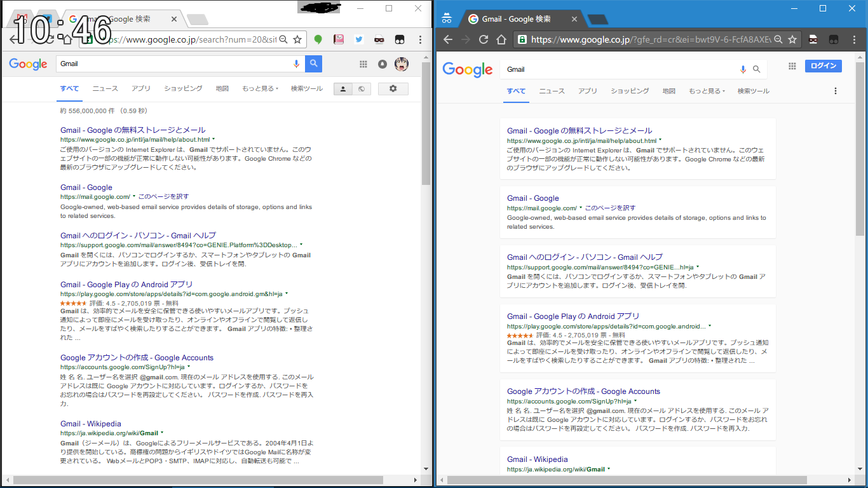Open 検索ツール in the light window
The image size is (868, 488).
click(x=307, y=89)
